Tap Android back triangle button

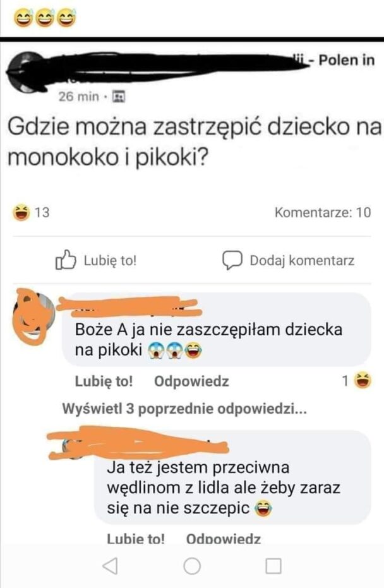[111, 565]
